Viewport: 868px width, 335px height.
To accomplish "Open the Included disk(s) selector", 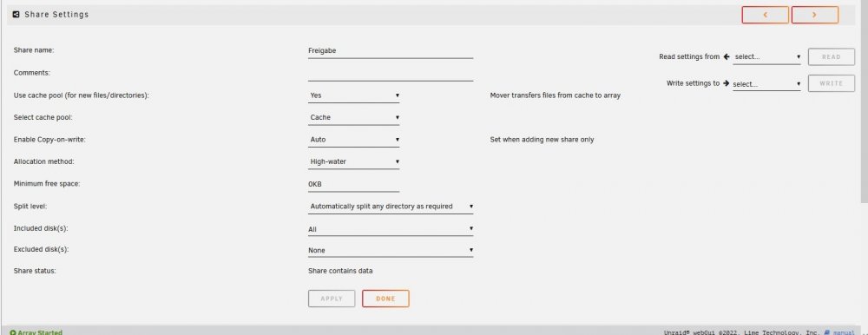I will [x=391, y=229].
